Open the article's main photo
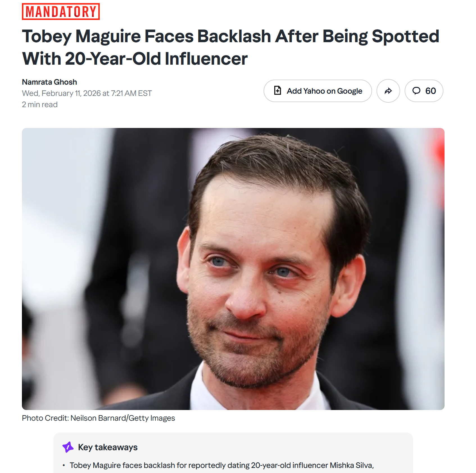Screen dimensions: 476x473 233,269
